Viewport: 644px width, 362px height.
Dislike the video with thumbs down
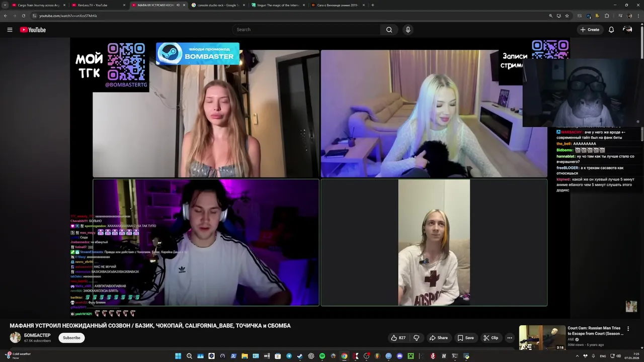417,338
